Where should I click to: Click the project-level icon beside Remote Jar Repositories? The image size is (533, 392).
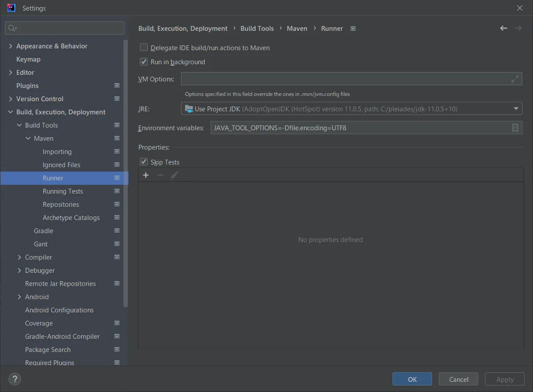click(117, 283)
